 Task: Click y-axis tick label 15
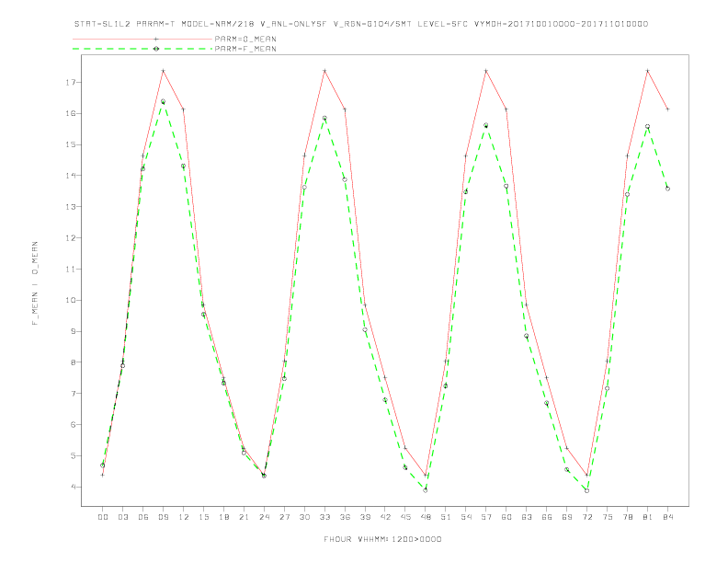tap(71, 144)
